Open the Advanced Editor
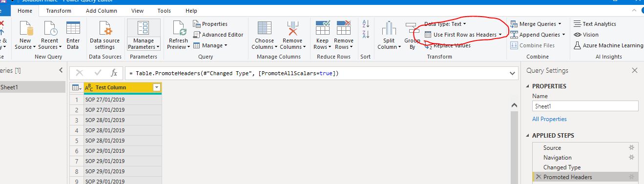 coord(218,35)
